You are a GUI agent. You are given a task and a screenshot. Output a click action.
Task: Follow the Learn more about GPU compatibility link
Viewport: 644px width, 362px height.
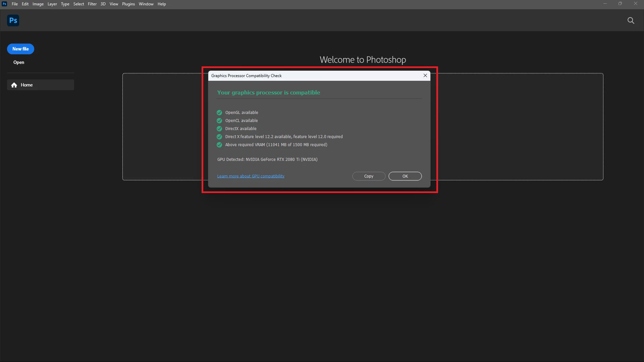(x=251, y=176)
